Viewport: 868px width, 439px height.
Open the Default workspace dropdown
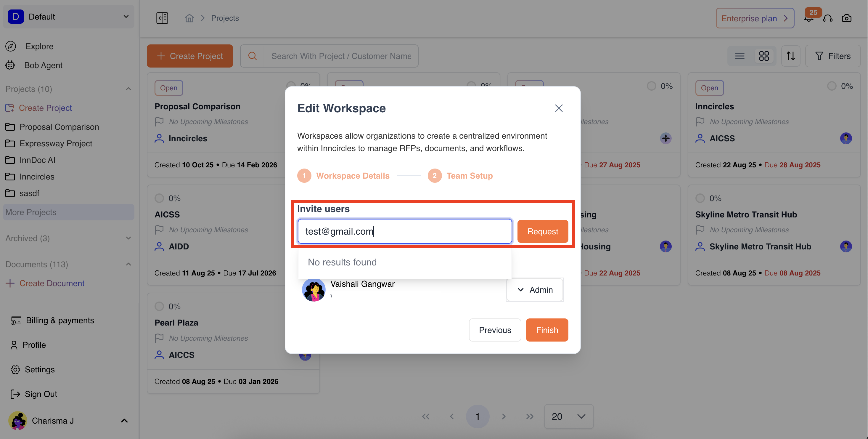[x=69, y=17]
